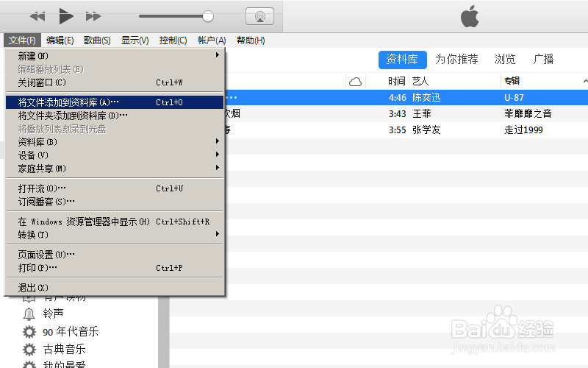Open the 帐户(A) menu
The image size is (588, 368).
pyautogui.click(x=212, y=40)
